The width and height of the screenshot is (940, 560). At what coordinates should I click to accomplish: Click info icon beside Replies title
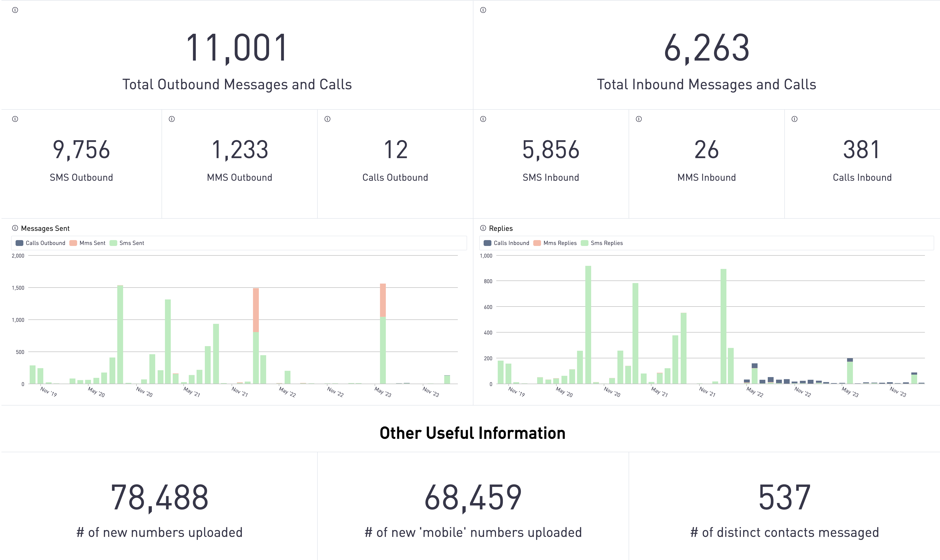(483, 228)
